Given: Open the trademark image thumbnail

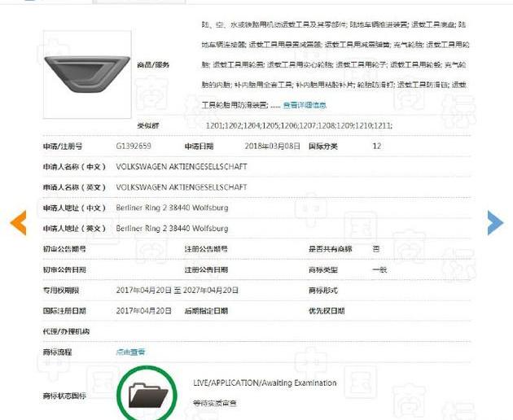Looking at the screenshot, I should coord(87,75).
